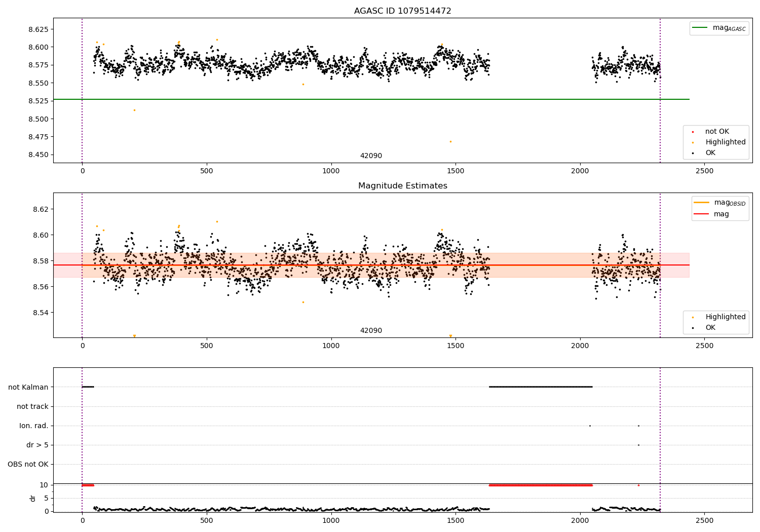This screenshot has height=532, width=760.
Task: Click the AGASC ID 1079514472 plot title
Action: click(x=402, y=11)
